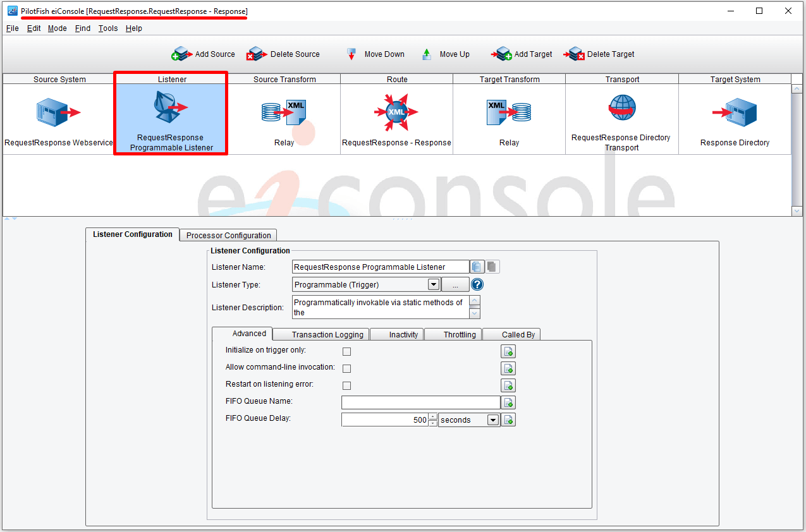Click the route grid scroll down arrow

tap(797, 212)
